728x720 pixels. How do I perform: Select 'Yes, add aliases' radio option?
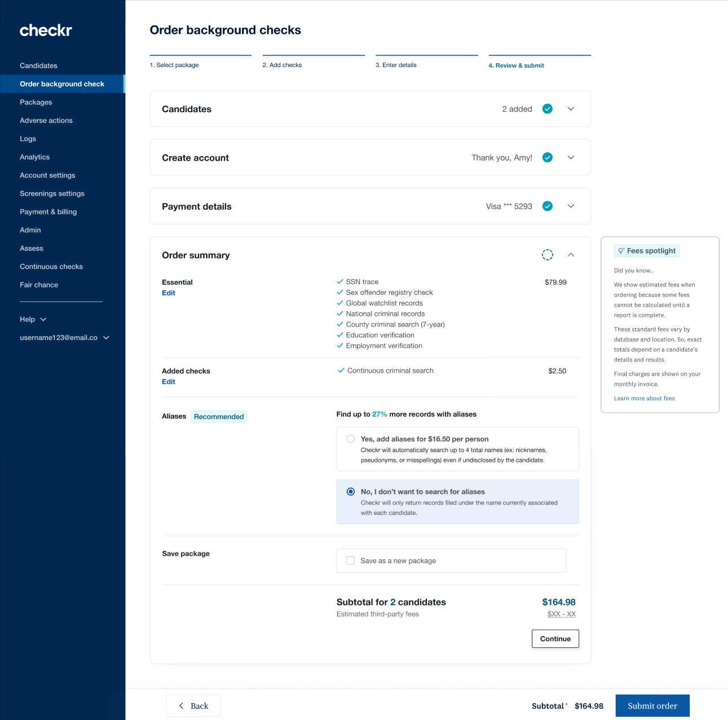click(351, 439)
